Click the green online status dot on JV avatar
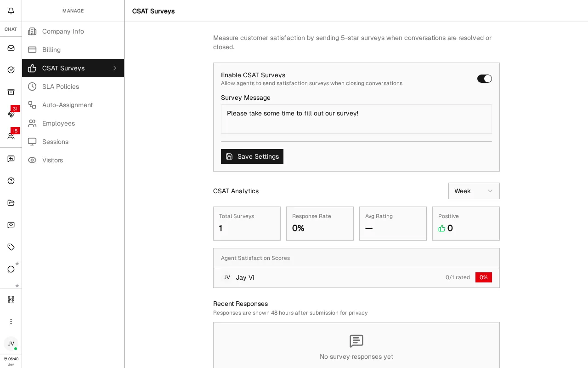 click(x=16, y=349)
